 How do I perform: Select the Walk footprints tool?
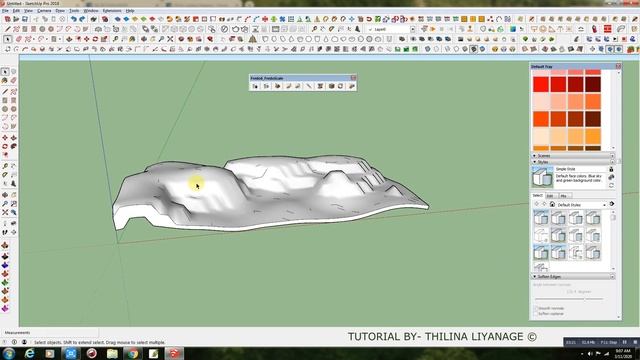click(x=5, y=232)
